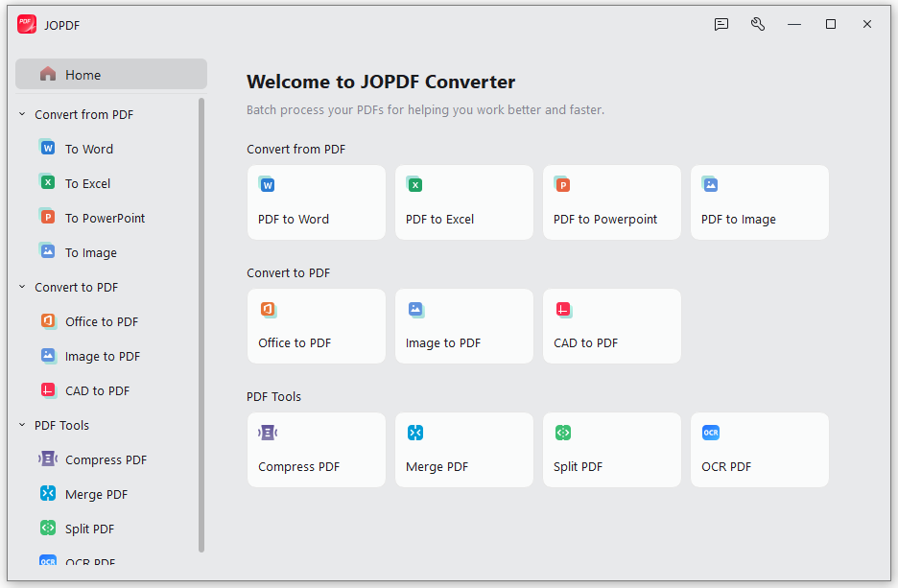
Task: Click the sidebar vertical scrollbar
Action: pyautogui.click(x=201, y=324)
